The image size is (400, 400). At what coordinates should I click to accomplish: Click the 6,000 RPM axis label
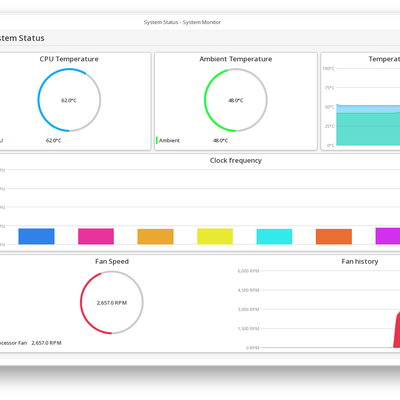pyautogui.click(x=248, y=271)
